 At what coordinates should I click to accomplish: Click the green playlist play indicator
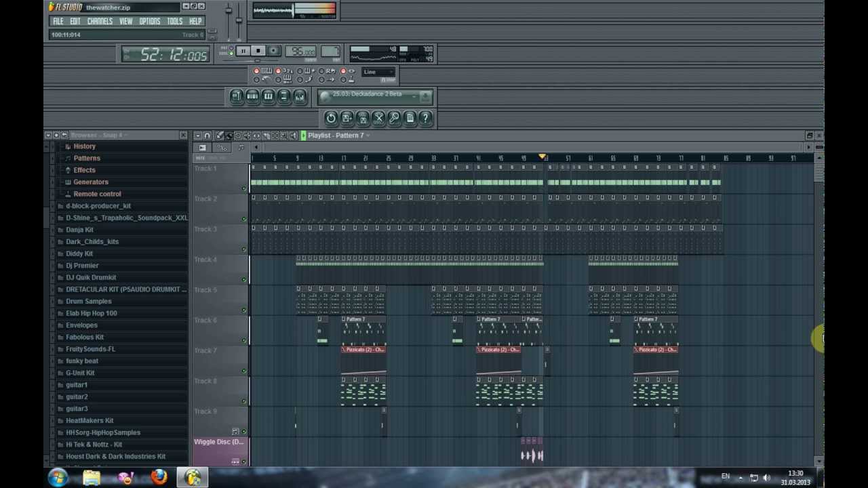pos(304,136)
